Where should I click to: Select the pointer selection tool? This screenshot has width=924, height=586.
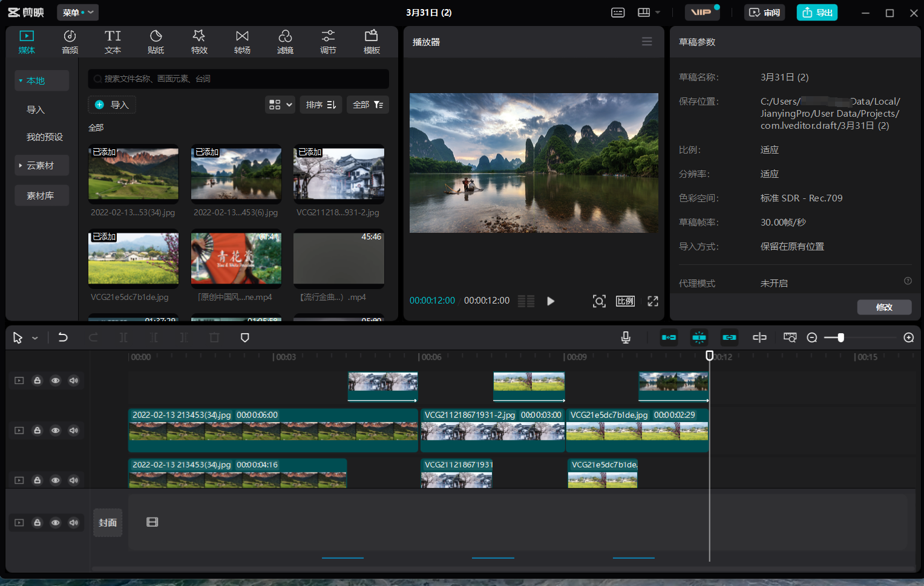point(18,337)
